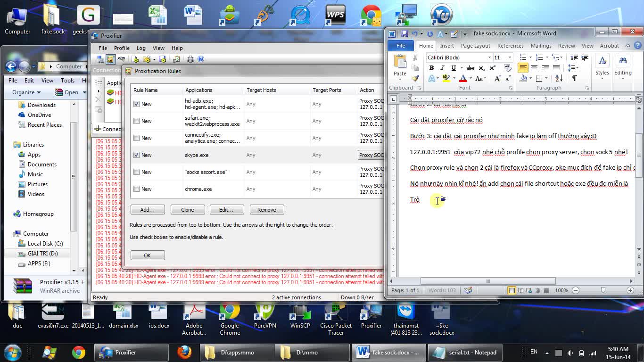
Task: Align text right in Word
Action: pos(545,68)
